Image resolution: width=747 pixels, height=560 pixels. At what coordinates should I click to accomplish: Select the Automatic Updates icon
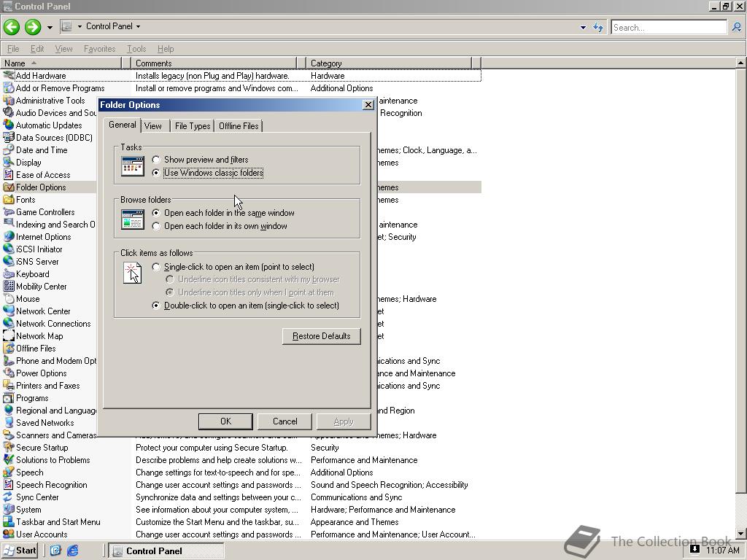(x=9, y=125)
